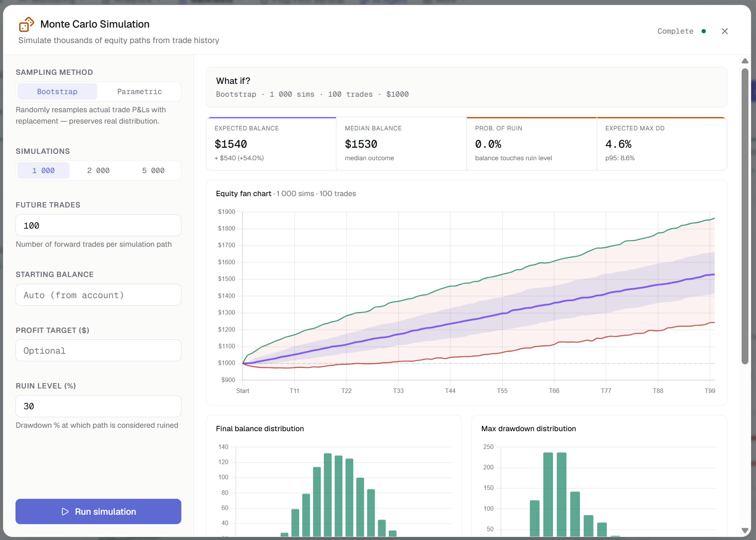Click the scrollbar up arrow
Screen dimensions: 756x540
click(x=745, y=61)
